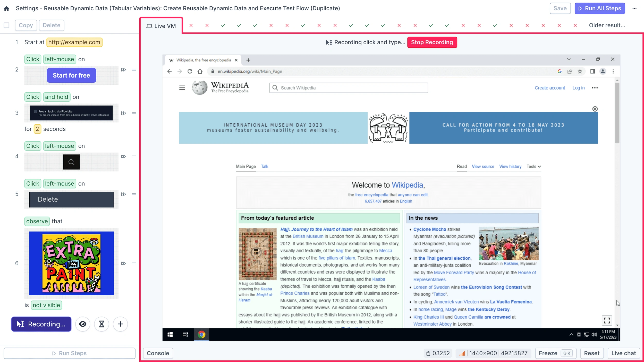Screen dimensions: 644x362
Task: Toggle the Recording button in steps panel
Action: 41,324
